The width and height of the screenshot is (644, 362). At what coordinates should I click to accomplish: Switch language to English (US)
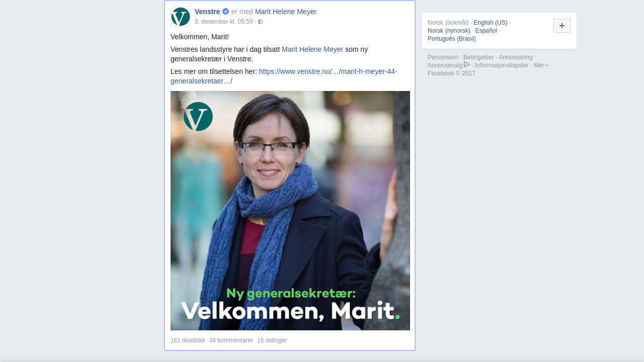point(491,23)
